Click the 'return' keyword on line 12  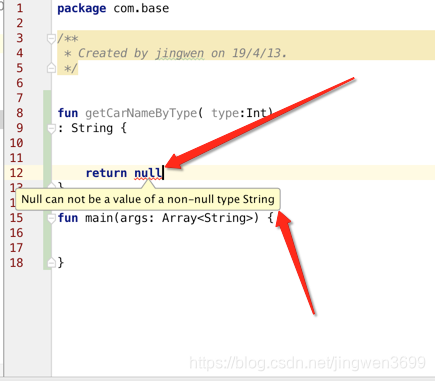(x=106, y=173)
